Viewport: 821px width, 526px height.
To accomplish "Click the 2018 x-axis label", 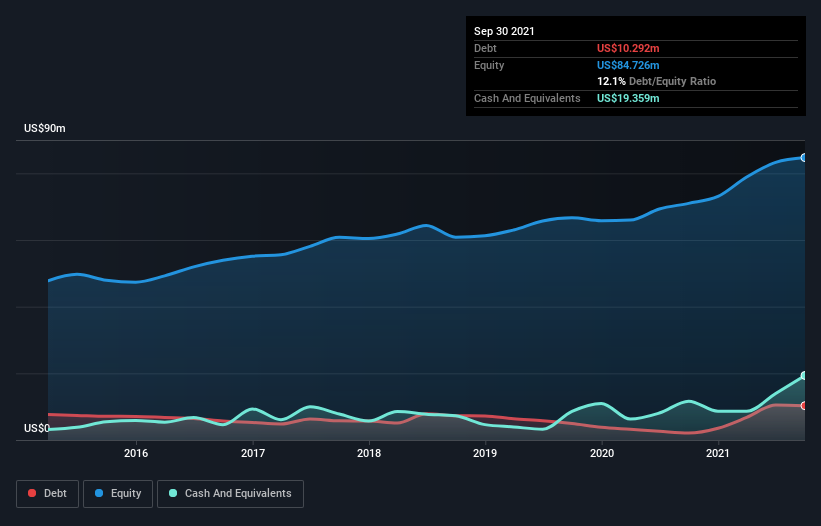I will pyautogui.click(x=369, y=453).
